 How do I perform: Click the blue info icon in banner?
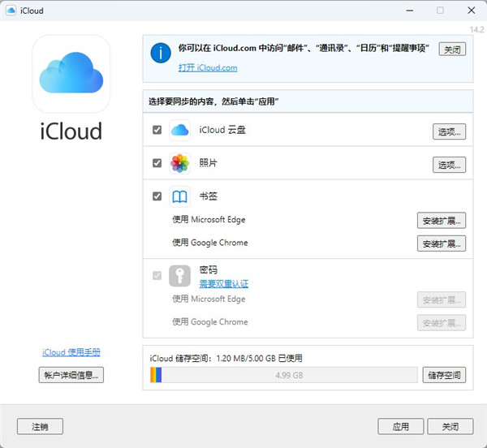[162, 53]
